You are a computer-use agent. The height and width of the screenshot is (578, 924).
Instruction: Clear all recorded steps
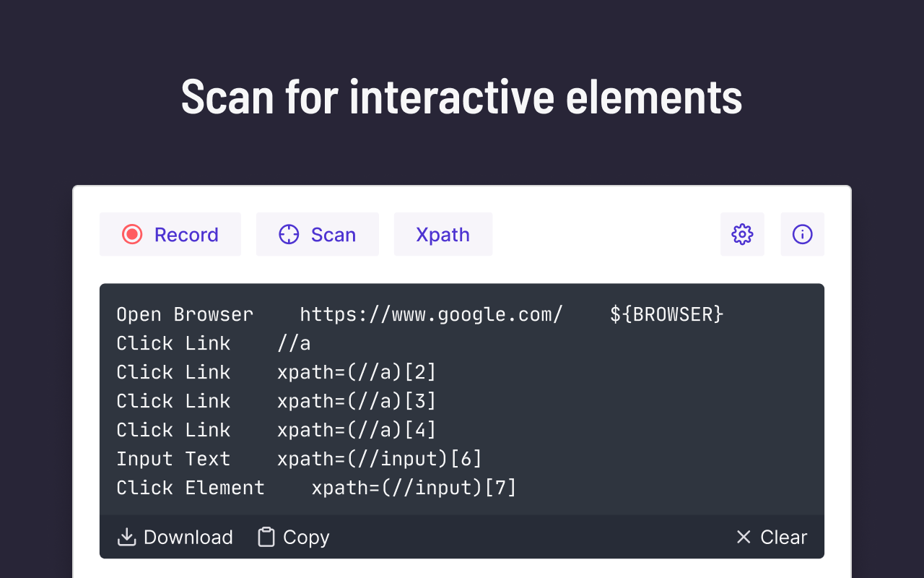coord(771,537)
